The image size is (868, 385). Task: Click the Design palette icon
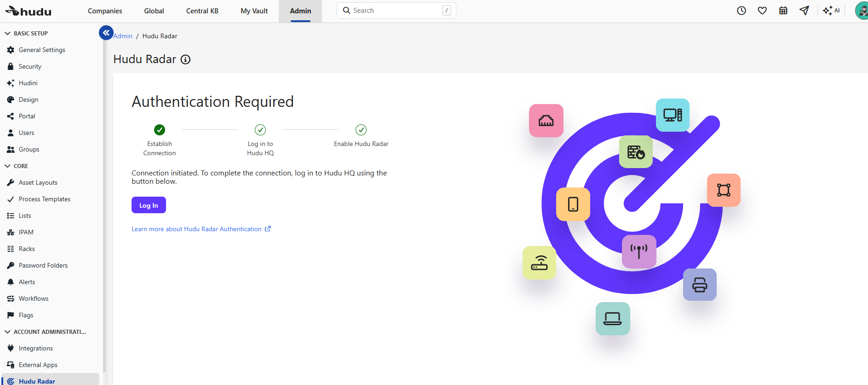[11, 99]
